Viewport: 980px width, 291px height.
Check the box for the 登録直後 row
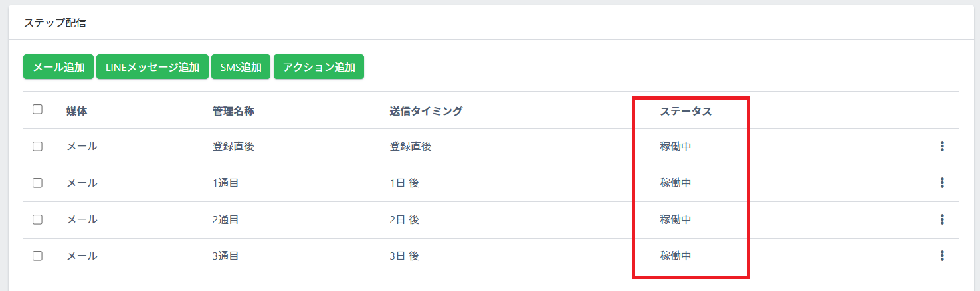[37, 147]
